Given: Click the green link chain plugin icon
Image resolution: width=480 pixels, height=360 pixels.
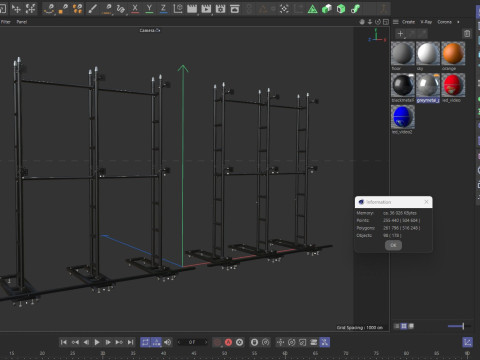Looking at the screenshot, I should [x=355, y=9].
